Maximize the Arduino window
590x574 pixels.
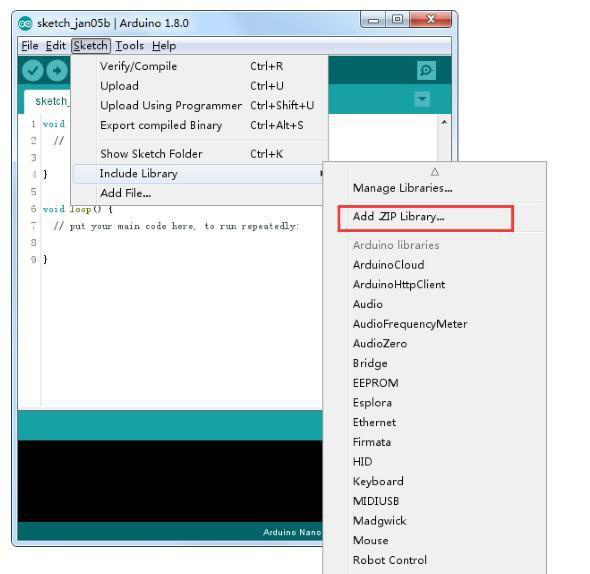397,20
